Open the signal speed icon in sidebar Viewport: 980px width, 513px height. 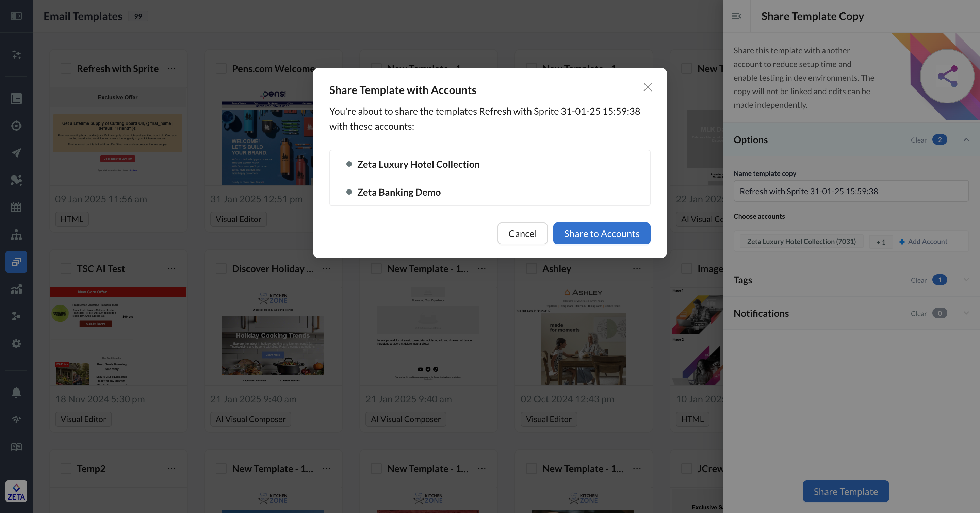point(16,419)
